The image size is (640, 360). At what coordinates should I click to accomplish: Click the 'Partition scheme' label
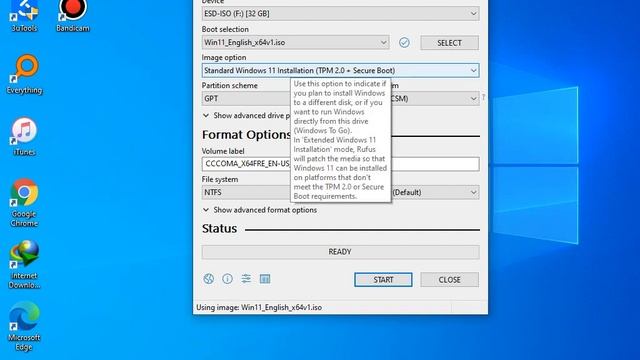pos(229,85)
